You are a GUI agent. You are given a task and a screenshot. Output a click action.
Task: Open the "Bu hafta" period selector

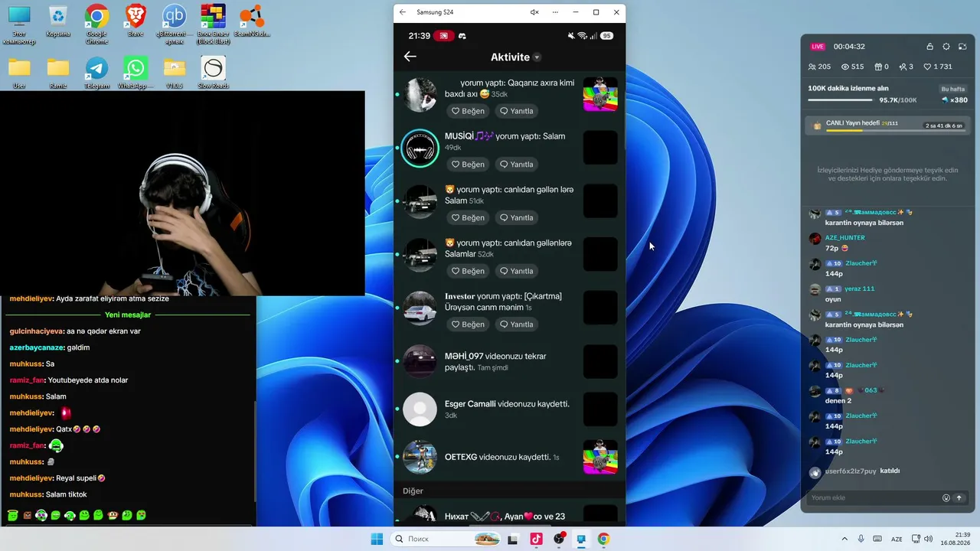[952, 89]
